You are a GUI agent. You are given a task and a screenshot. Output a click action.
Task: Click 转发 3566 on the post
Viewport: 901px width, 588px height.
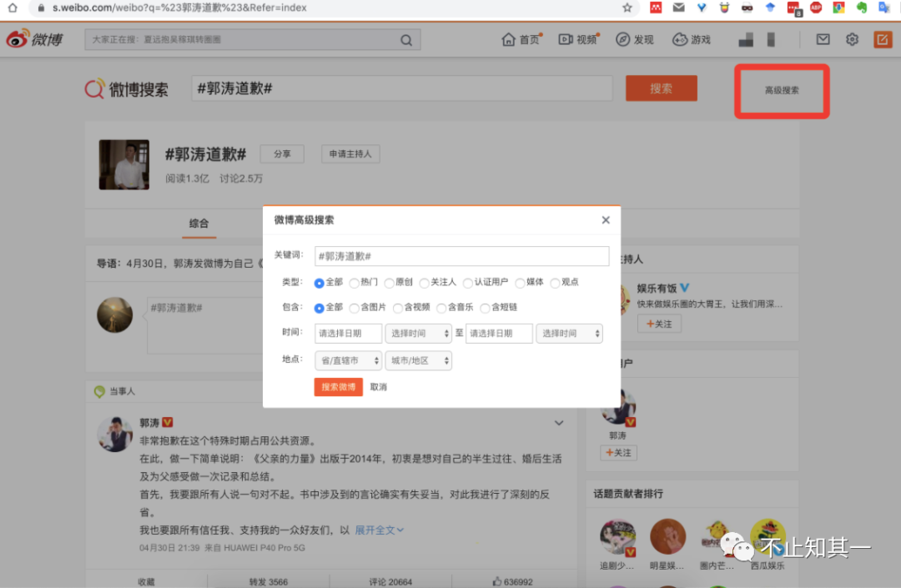269,581
